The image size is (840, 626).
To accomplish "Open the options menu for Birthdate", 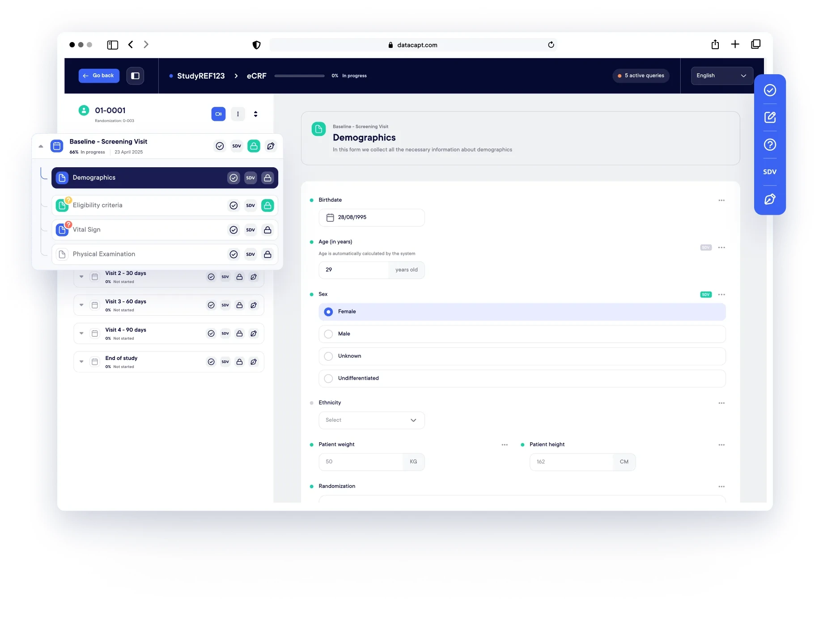I will coord(721,200).
